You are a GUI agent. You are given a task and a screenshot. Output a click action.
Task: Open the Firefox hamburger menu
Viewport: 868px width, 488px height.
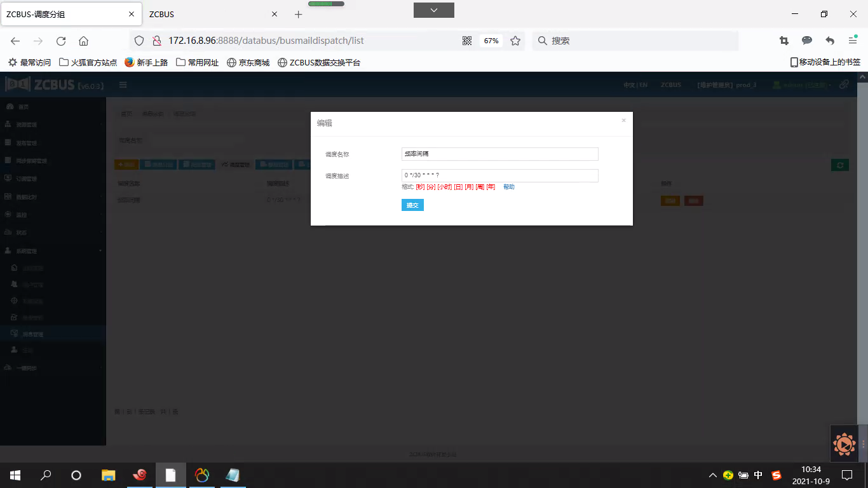(853, 41)
